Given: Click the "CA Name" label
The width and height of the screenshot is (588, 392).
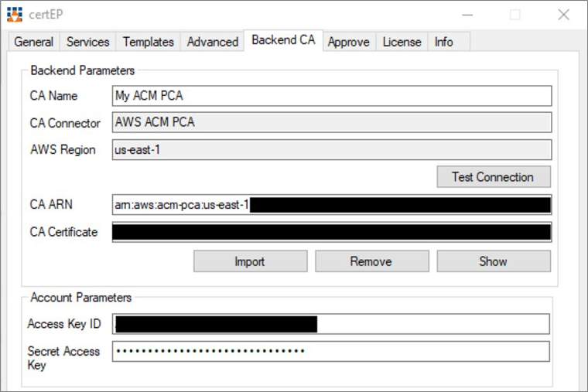Looking at the screenshot, I should [53, 96].
